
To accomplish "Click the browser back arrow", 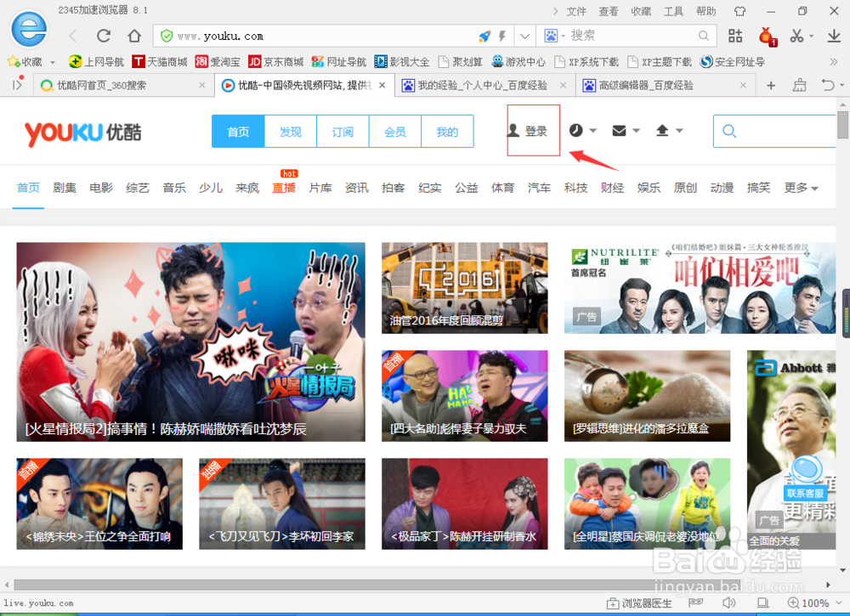I will point(73,37).
